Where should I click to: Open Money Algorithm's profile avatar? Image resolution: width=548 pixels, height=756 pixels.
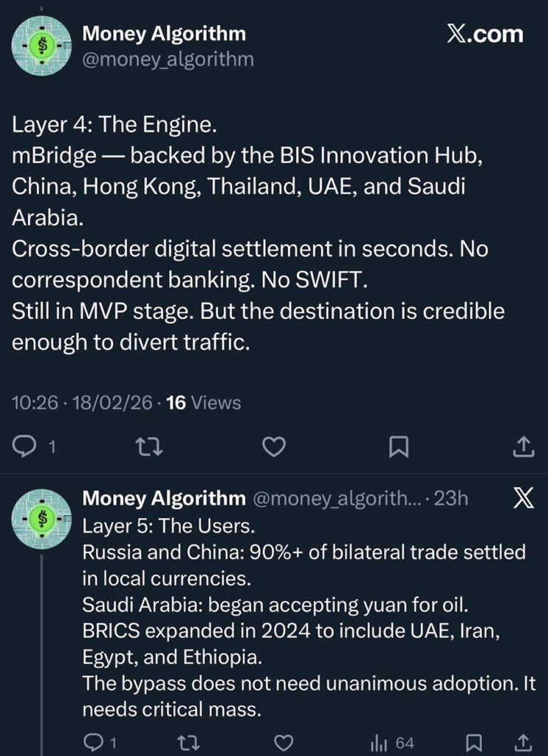point(42,46)
